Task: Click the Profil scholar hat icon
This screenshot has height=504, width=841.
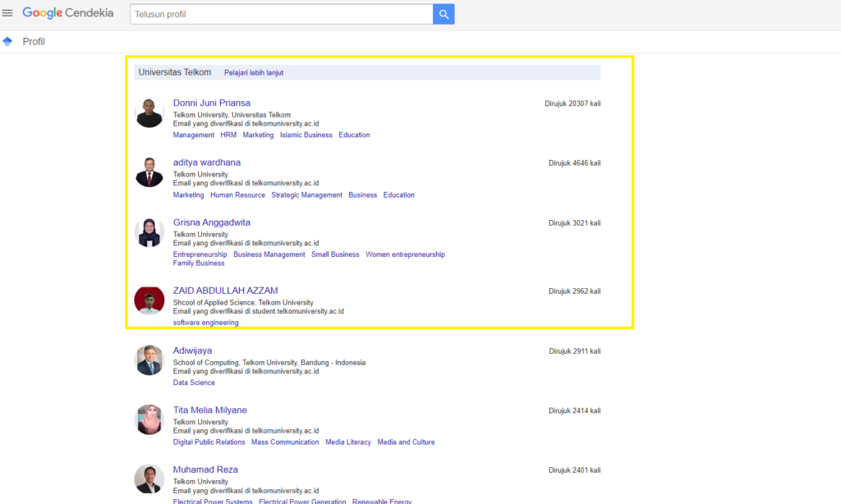Action: click(x=8, y=42)
